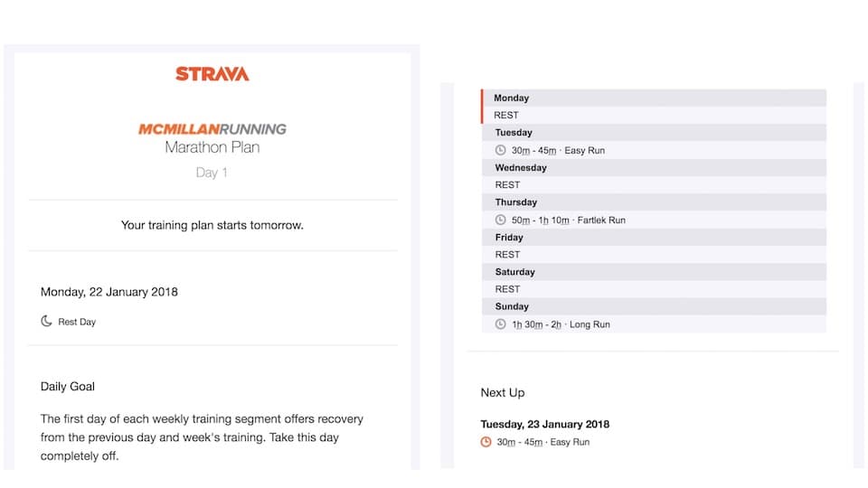The height and width of the screenshot is (488, 868).
Task: Select the Thursday row header
Action: (x=655, y=202)
